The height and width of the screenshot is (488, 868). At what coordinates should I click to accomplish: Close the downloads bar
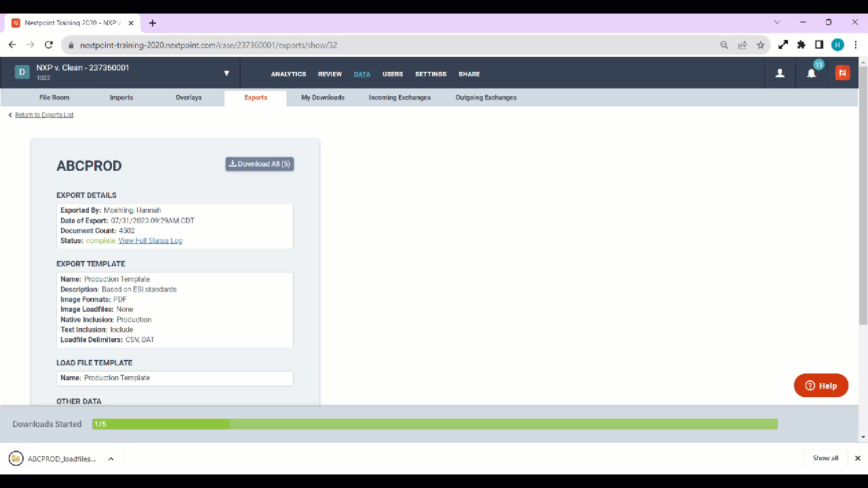[x=858, y=458]
